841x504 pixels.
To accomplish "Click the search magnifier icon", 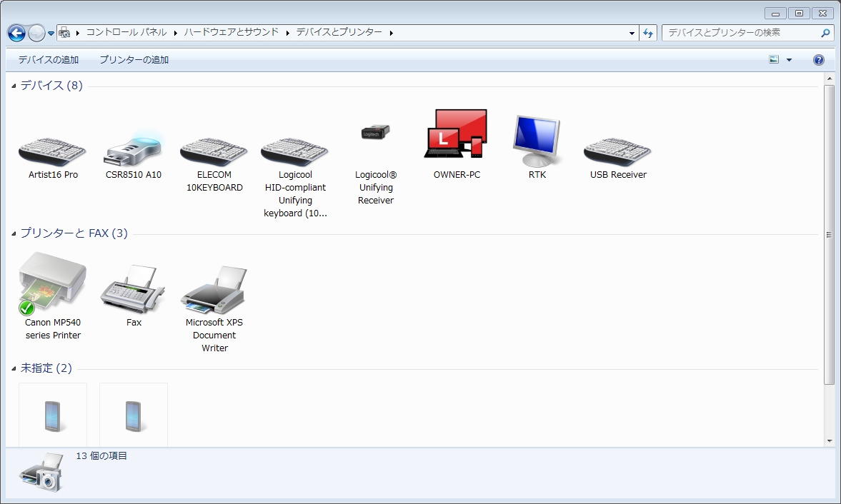I will pos(825,33).
